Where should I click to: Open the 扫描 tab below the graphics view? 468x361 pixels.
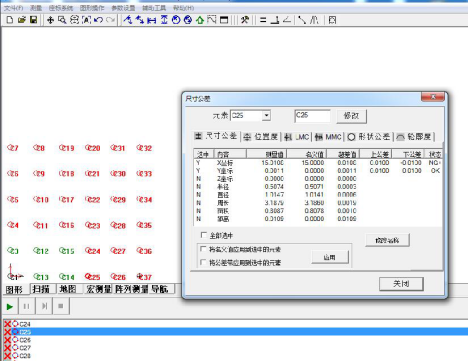(x=41, y=289)
